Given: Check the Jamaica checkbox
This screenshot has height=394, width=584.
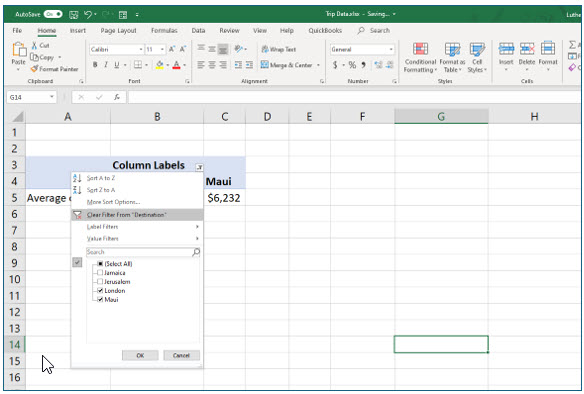Looking at the screenshot, I should click(x=100, y=273).
